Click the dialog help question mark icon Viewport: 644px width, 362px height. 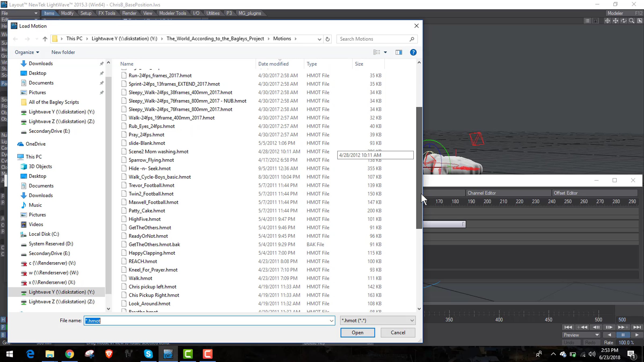tap(413, 52)
